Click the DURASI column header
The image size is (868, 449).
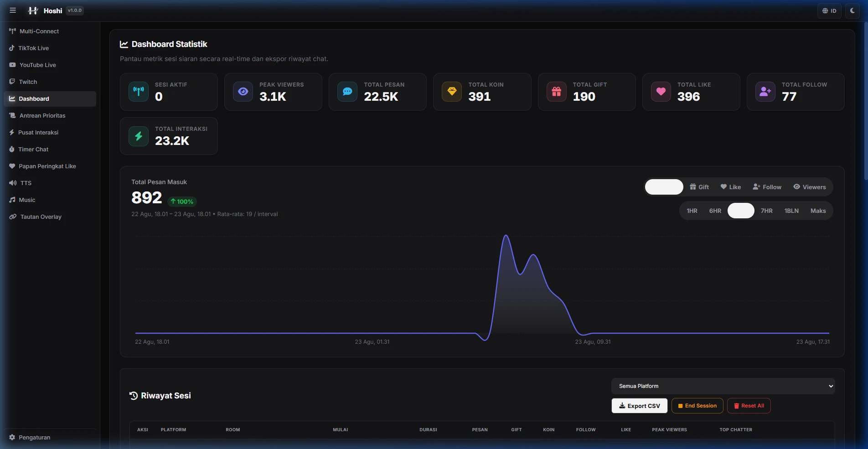click(428, 430)
